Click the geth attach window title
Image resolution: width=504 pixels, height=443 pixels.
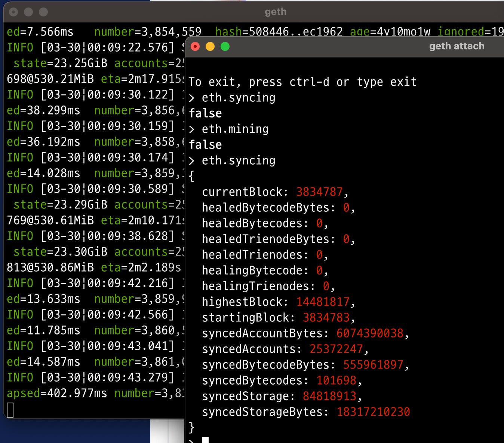pyautogui.click(x=457, y=46)
